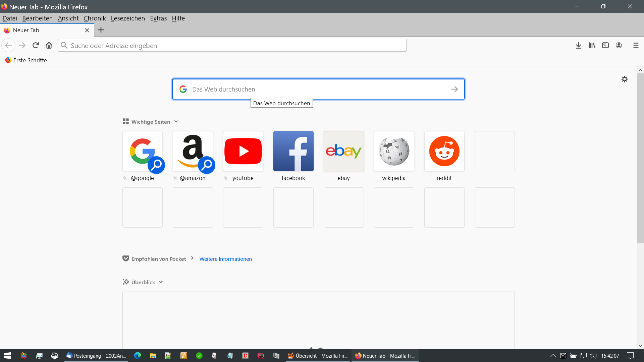
Task: Open the Chronik menu
Action: click(x=95, y=18)
